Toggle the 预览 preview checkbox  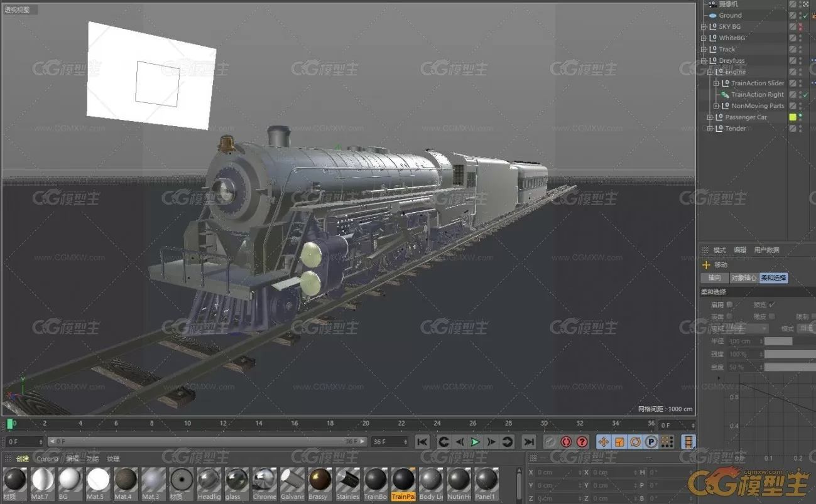point(772,304)
